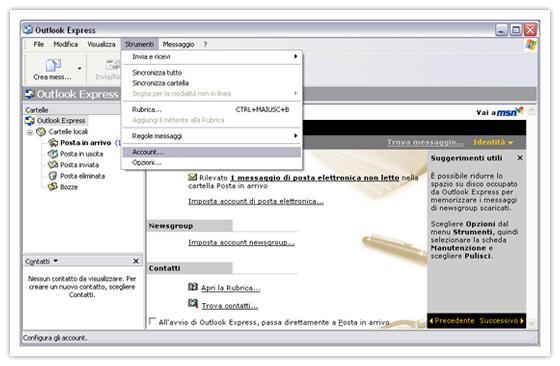
Task: Select Opzioni... in Strumenti menu
Action: pyautogui.click(x=212, y=162)
